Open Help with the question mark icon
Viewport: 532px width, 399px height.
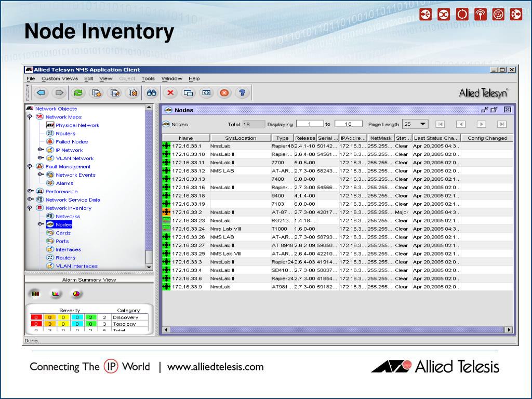pos(242,92)
